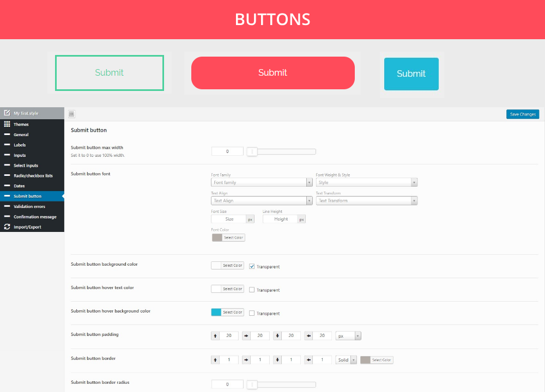Click the border bottom arrow icon
This screenshot has width=545, height=392.
tap(277, 360)
